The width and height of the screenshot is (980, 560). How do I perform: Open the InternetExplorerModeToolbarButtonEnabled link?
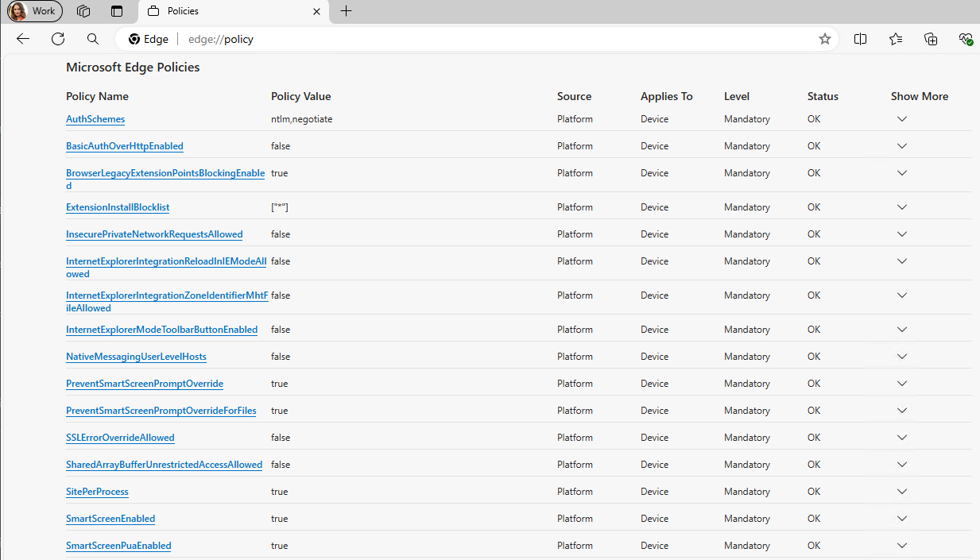coord(161,330)
